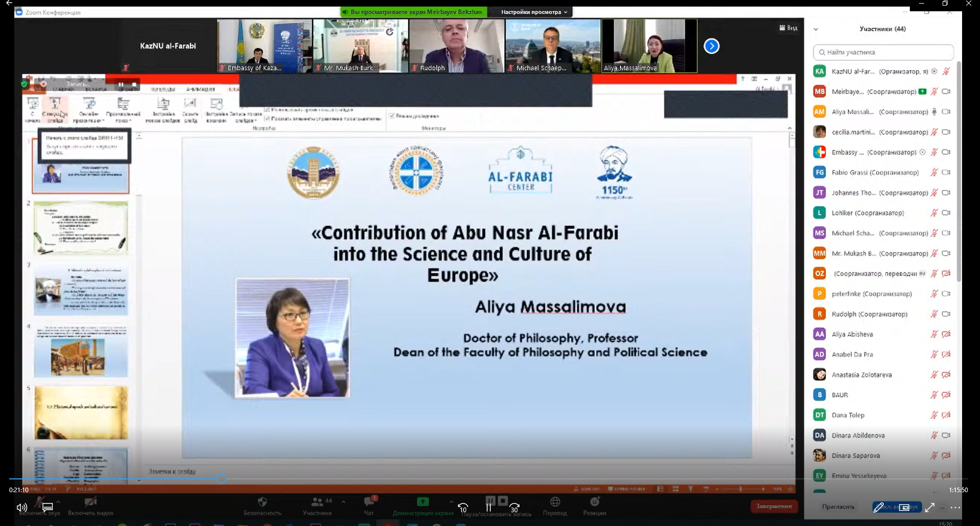Click the Онлайн-презентация ribbon icon

(88, 110)
